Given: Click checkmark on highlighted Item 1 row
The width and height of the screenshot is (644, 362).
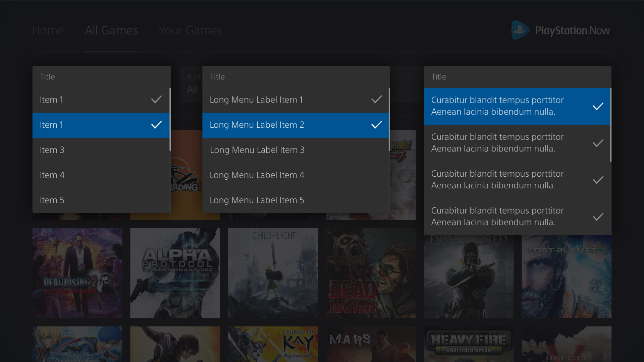Looking at the screenshot, I should (x=156, y=125).
